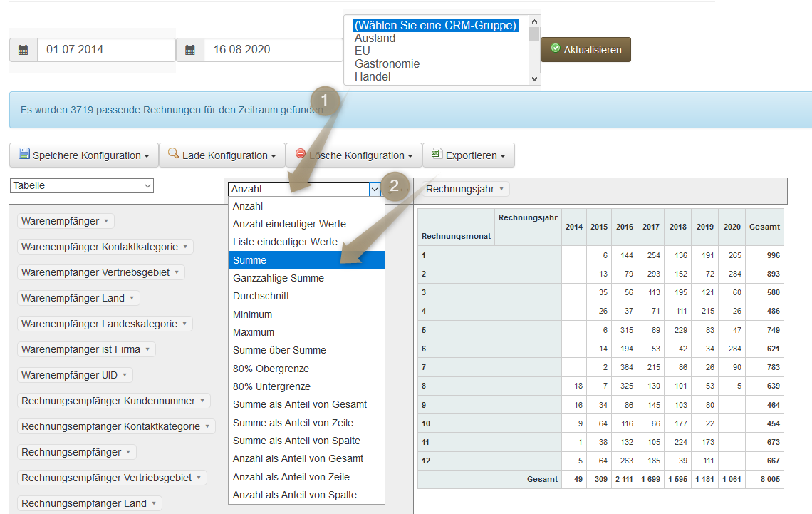812x514 pixels.
Task: Open the Speichere Konfiguration dropdown
Action: 83,155
